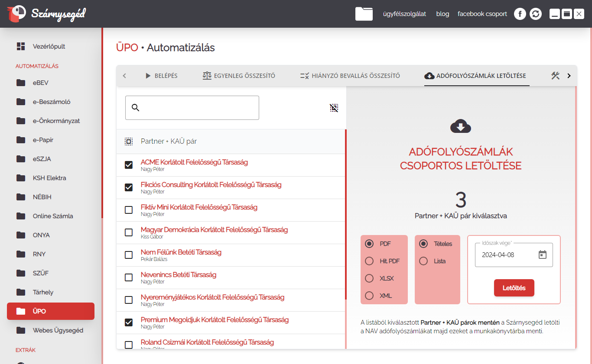Viewport: 592px width, 364px height.
Task: Open the ügyfélszolgálat link
Action: click(x=404, y=14)
